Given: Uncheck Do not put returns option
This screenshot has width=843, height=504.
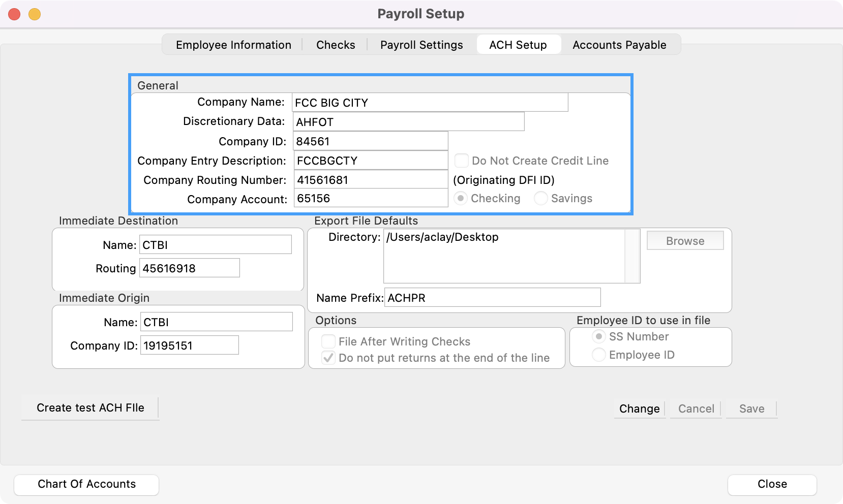Looking at the screenshot, I should tap(328, 358).
